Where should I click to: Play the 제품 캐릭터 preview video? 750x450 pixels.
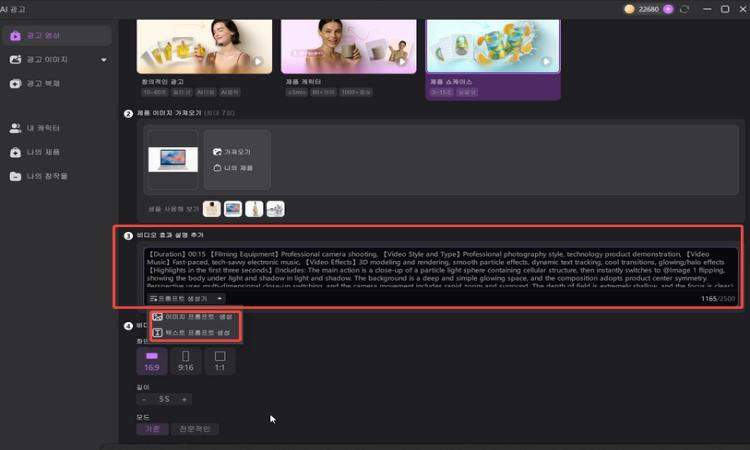pyautogui.click(x=402, y=61)
